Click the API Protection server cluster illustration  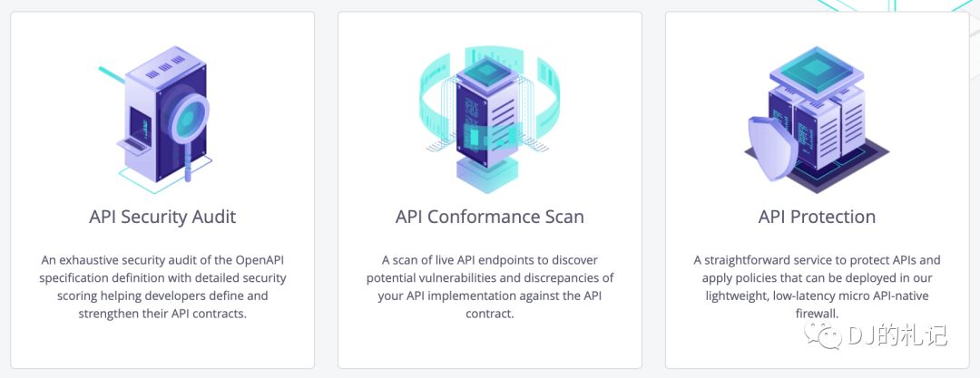click(x=817, y=119)
